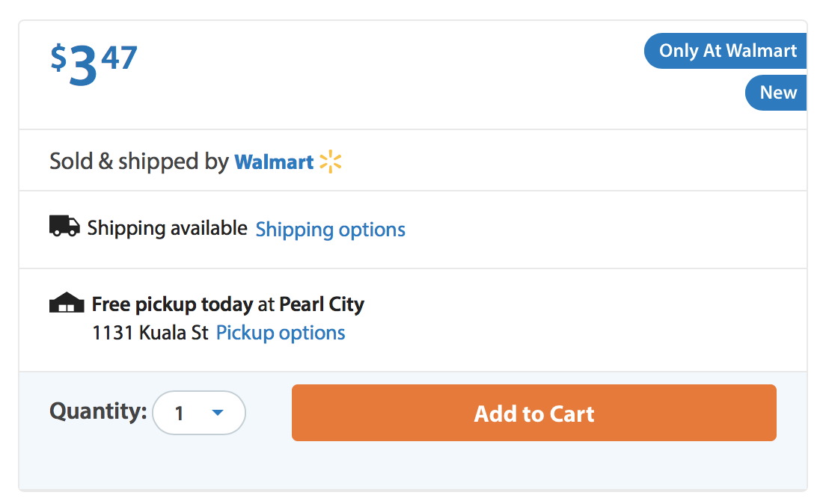The height and width of the screenshot is (504, 829).
Task: Select the quantity value 1
Action: pyautogui.click(x=180, y=413)
